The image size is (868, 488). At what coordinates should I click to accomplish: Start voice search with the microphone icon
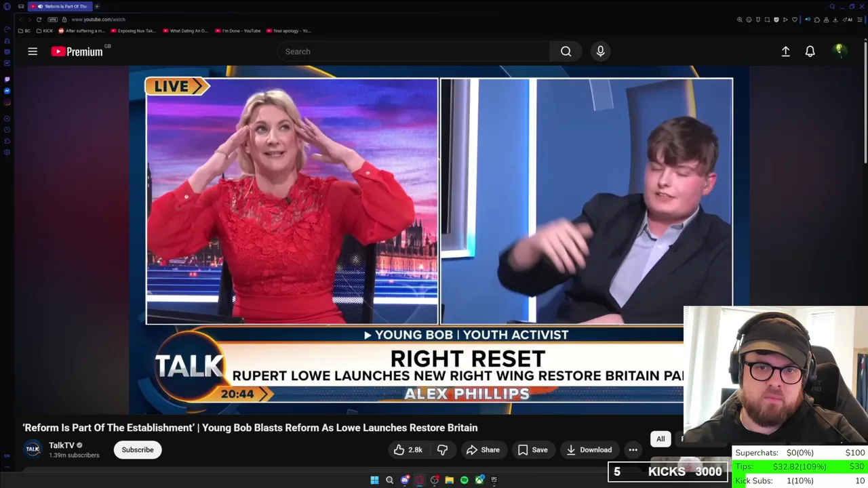click(x=600, y=52)
